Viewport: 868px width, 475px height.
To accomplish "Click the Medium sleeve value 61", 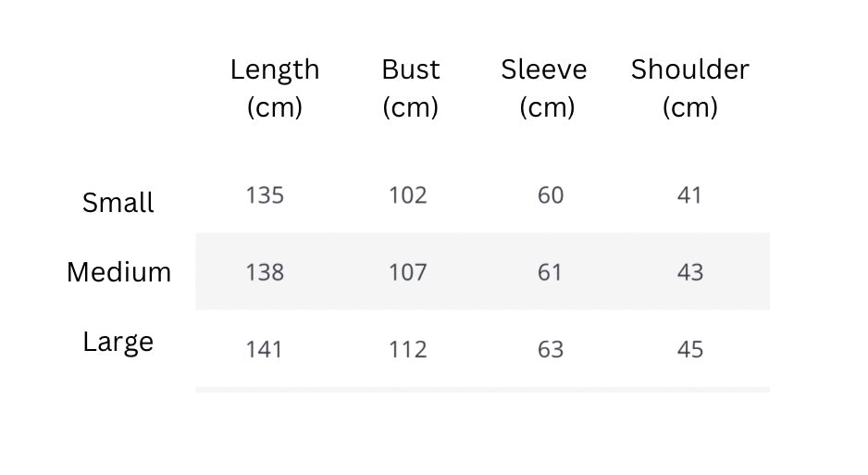I will tap(550, 272).
